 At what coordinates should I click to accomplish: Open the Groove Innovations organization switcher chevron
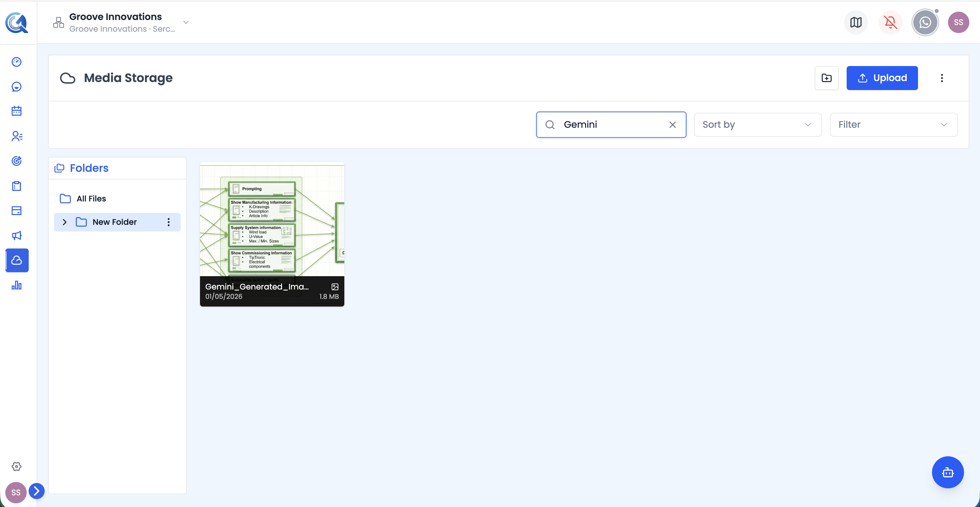point(186,22)
